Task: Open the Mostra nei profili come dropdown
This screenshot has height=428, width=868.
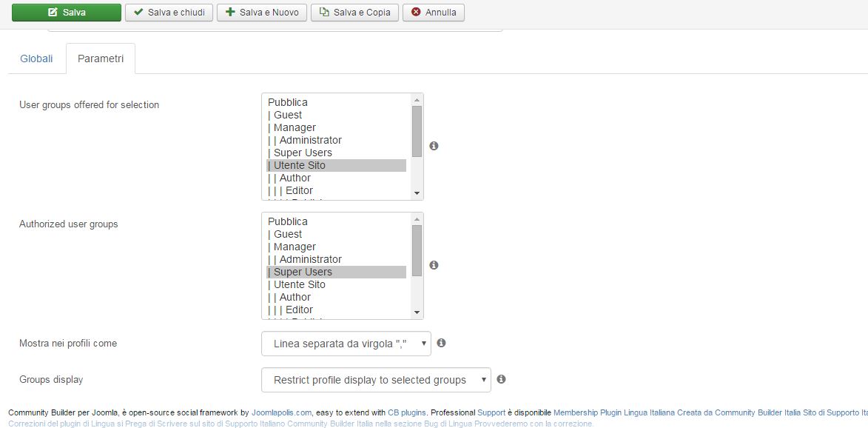Action: [346, 344]
